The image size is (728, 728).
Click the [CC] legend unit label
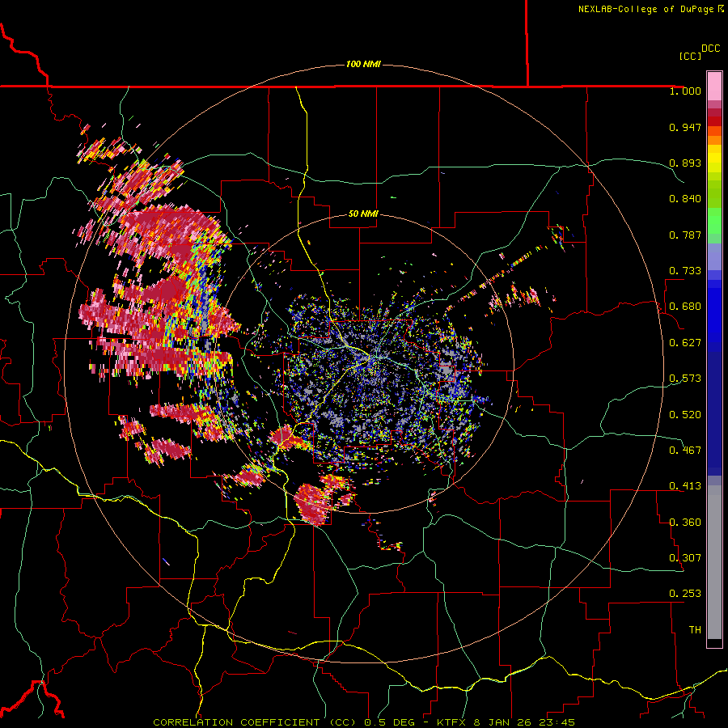pos(690,56)
